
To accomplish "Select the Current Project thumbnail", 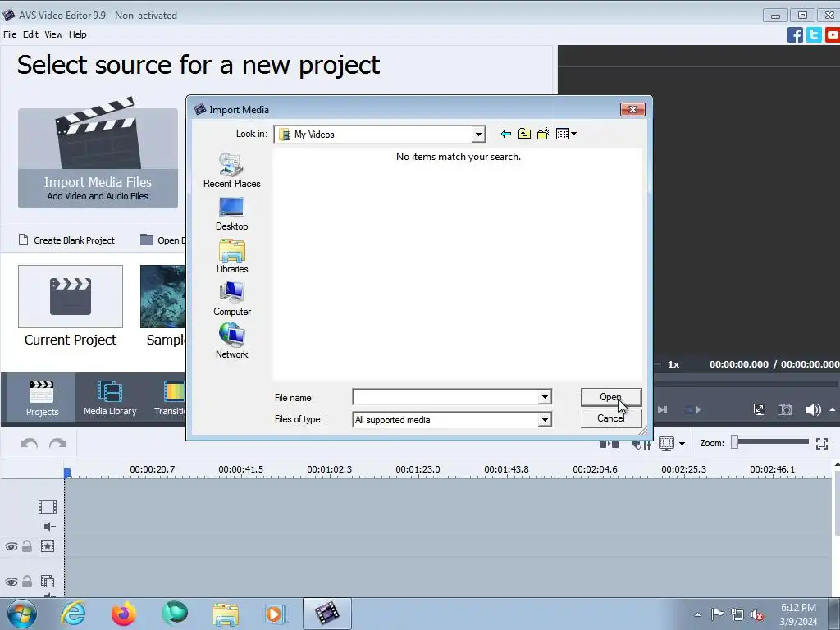I will coord(71,296).
